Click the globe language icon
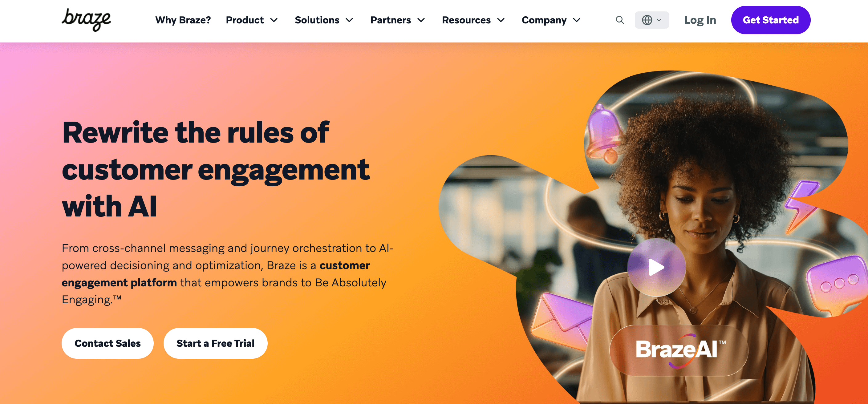868x404 pixels. [647, 20]
